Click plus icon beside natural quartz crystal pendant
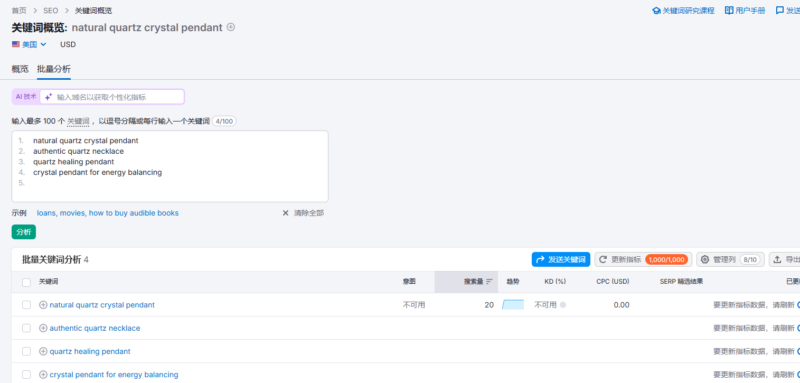Screen dimensions: 800x383 [x=43, y=305]
